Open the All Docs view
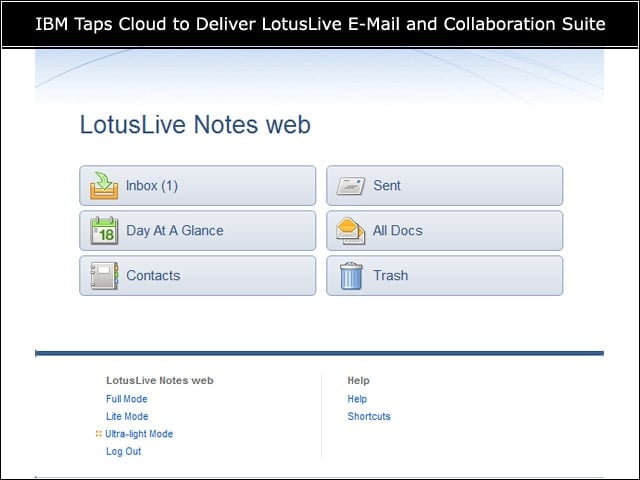The image size is (640, 480). click(x=444, y=231)
